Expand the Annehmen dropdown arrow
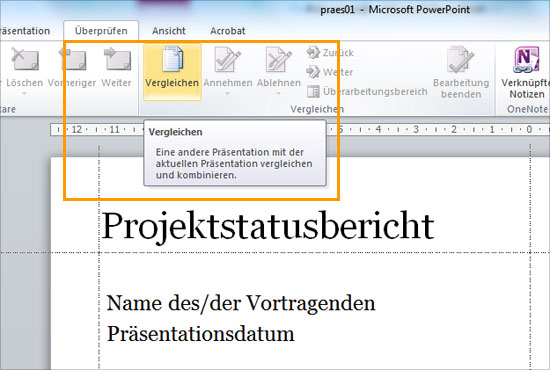The width and height of the screenshot is (550, 370). pyautogui.click(x=228, y=94)
